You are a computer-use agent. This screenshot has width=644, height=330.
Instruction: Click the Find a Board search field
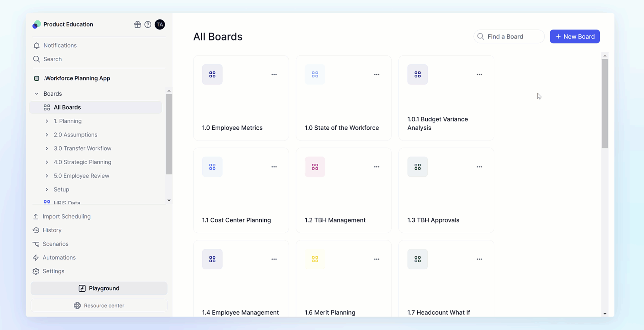click(x=509, y=37)
